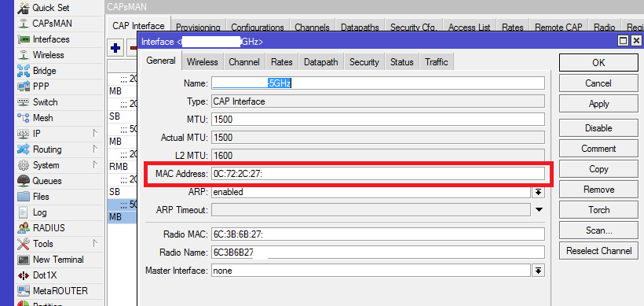
Task: Switch to Rates tab in dialog
Action: [282, 62]
